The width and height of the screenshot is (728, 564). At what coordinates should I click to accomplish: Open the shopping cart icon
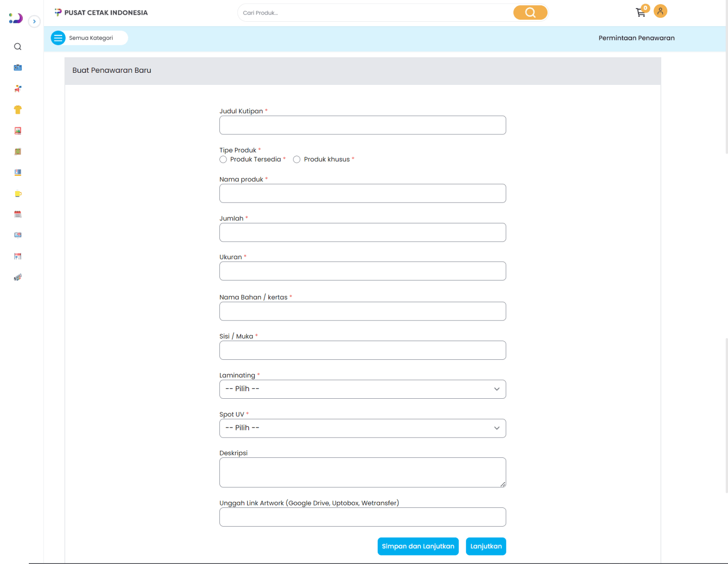click(x=641, y=13)
